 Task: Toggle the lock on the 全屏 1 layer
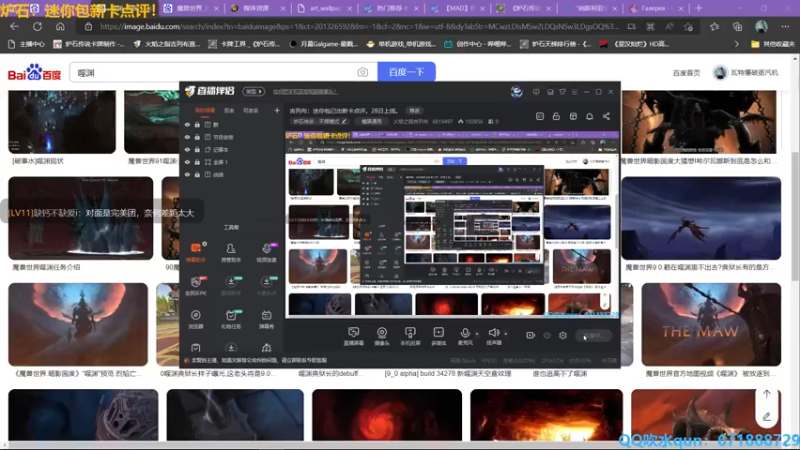(x=197, y=162)
